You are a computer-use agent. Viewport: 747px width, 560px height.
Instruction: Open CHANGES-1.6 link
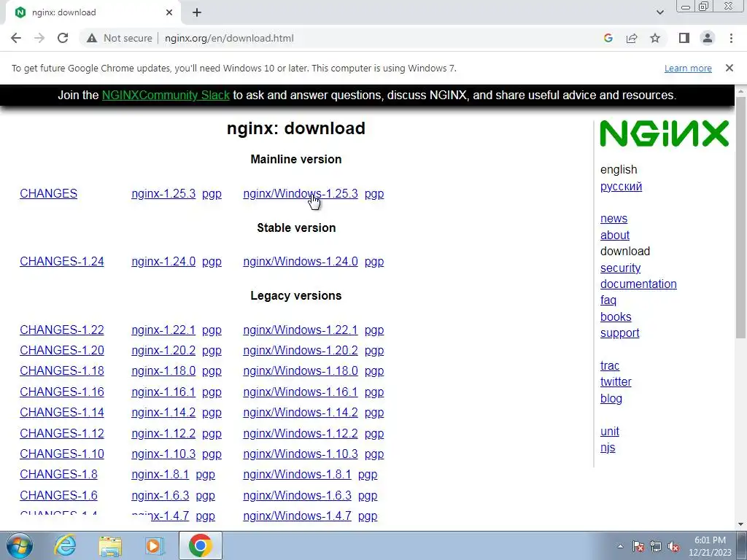[58, 495]
